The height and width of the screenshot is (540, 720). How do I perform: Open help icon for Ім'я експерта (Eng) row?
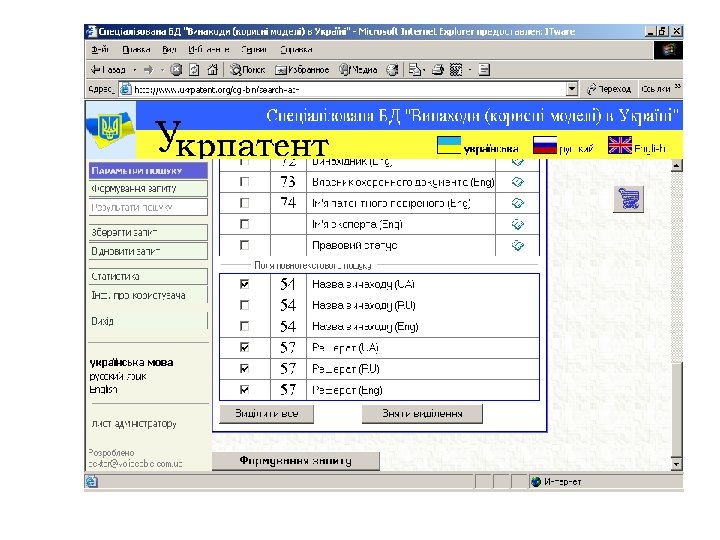(518, 224)
